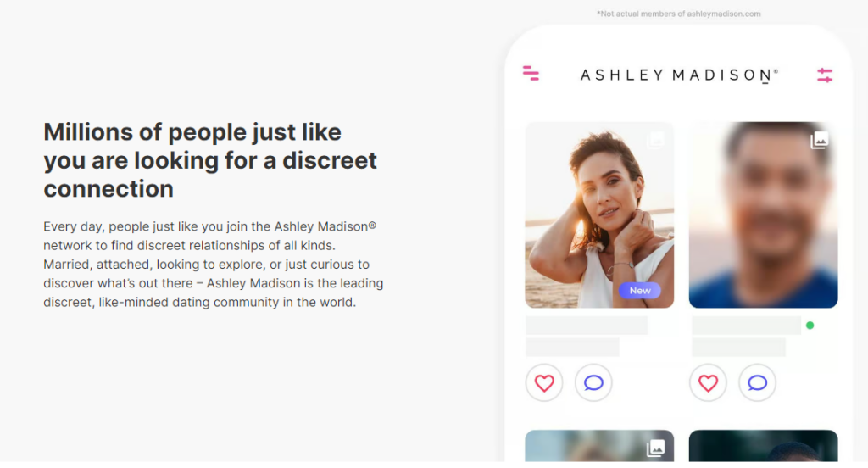Click the Ashley Madison logo text
The width and height of the screenshot is (868, 468).
click(679, 75)
